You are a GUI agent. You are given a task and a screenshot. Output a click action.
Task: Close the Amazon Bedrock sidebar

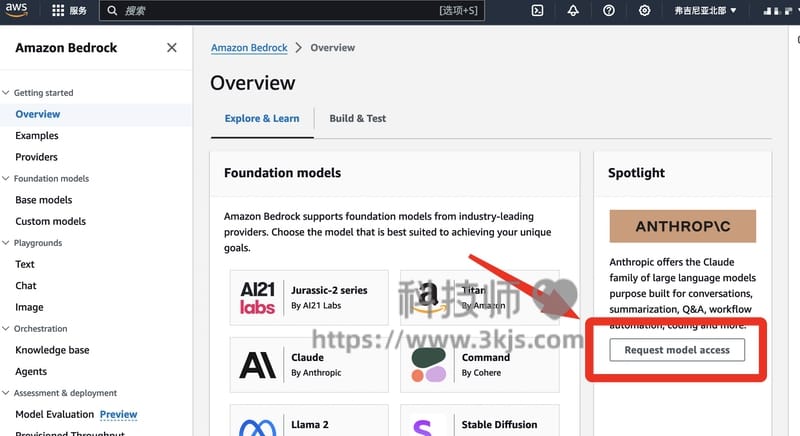[172, 47]
